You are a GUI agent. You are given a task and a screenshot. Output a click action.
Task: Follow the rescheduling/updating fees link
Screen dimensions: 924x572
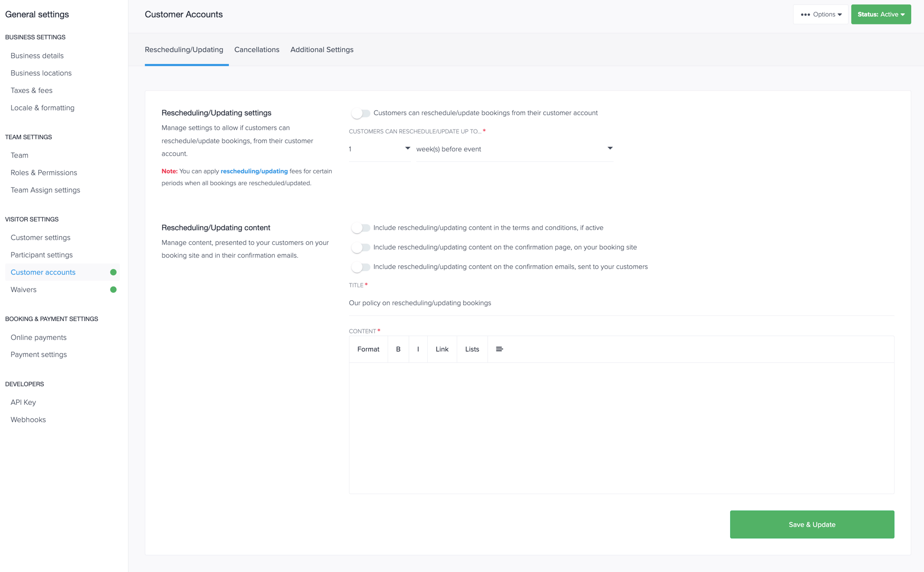tap(254, 171)
